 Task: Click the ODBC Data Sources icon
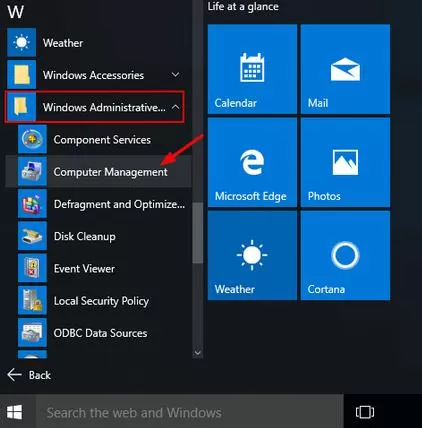pos(32,333)
